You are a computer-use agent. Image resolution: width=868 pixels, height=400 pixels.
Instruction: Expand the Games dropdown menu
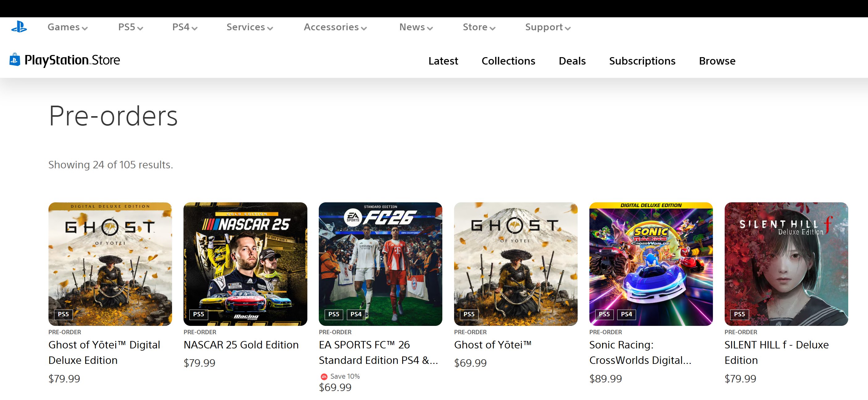coord(67,27)
